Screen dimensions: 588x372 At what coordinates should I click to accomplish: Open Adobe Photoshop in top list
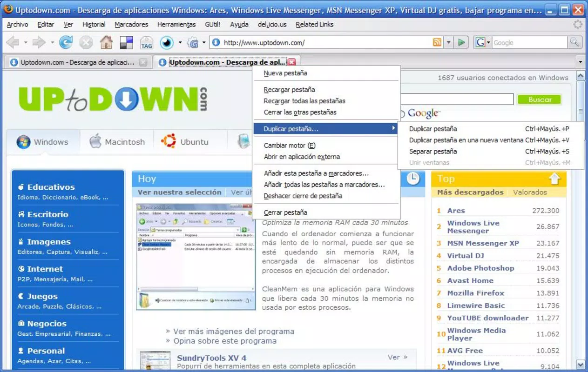pyautogui.click(x=480, y=268)
